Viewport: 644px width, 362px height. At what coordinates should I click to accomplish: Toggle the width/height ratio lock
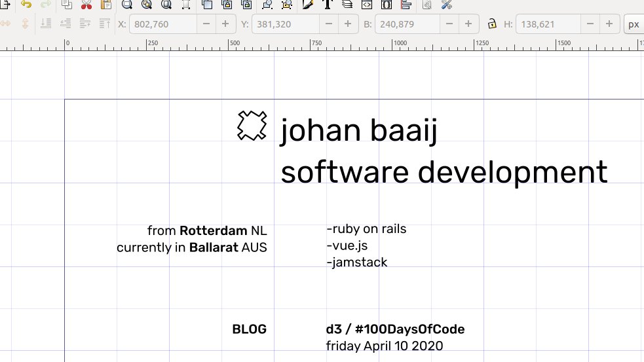(x=491, y=24)
